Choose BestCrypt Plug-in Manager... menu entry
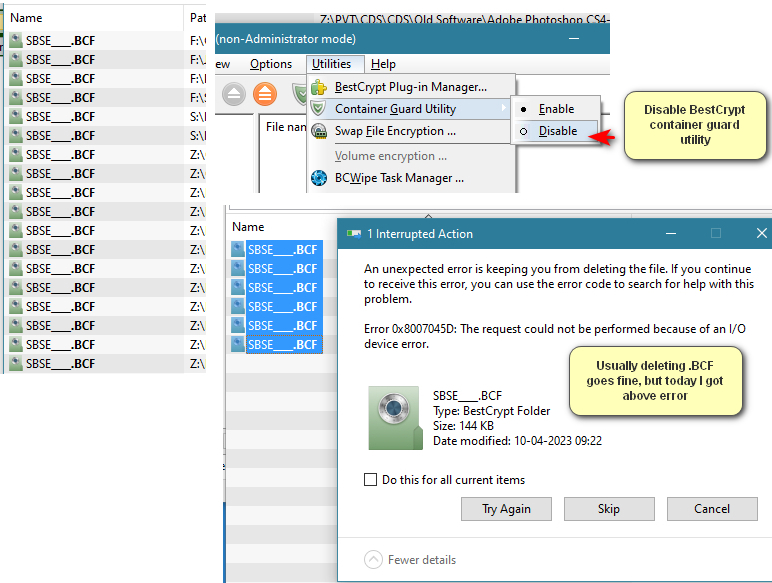772x583 pixels. click(411, 87)
